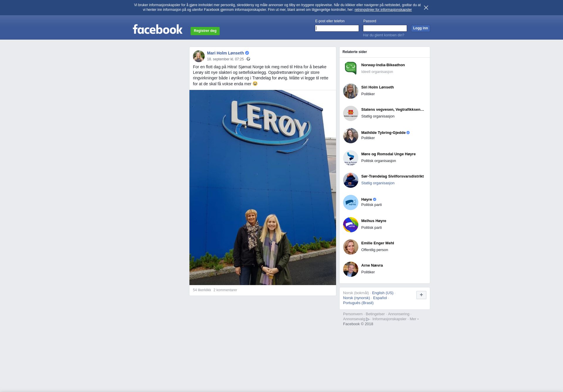Screen dimensions: 563x392
Task: Open the Mer dropdown in the footer
Action: pyautogui.click(x=414, y=319)
